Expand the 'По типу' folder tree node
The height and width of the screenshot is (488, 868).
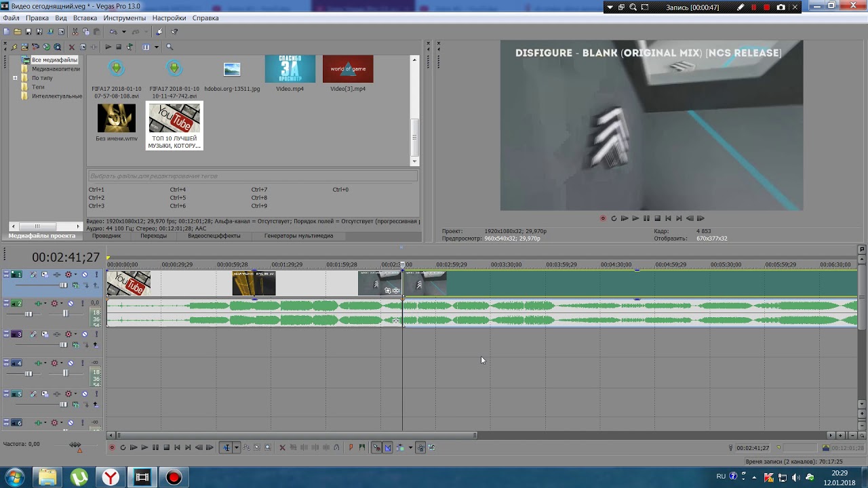click(x=16, y=78)
